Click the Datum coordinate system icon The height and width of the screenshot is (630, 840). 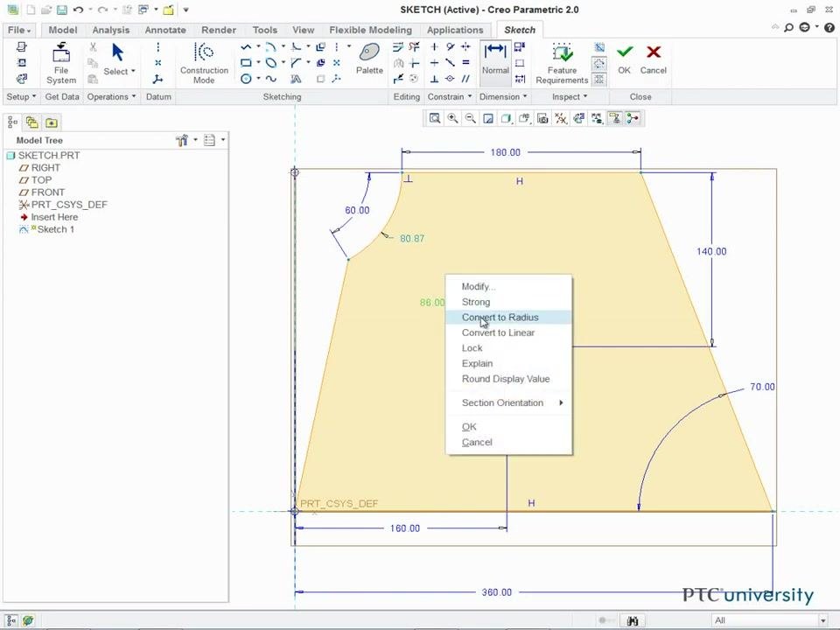[157, 80]
